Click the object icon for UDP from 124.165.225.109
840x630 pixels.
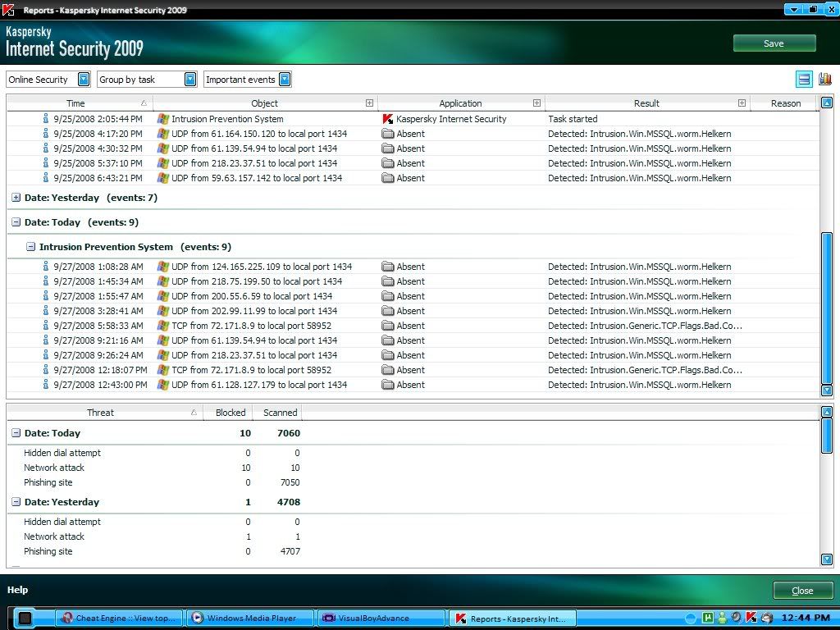[163, 267]
